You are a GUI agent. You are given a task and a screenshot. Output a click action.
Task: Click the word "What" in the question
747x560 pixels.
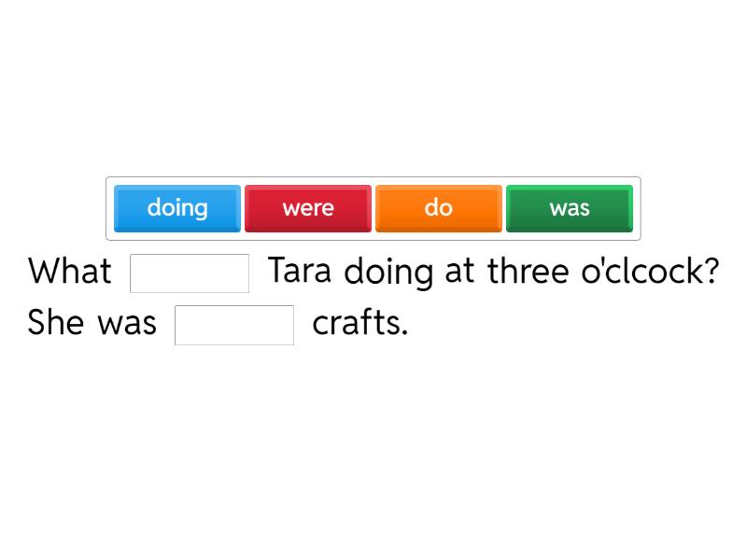tap(70, 272)
